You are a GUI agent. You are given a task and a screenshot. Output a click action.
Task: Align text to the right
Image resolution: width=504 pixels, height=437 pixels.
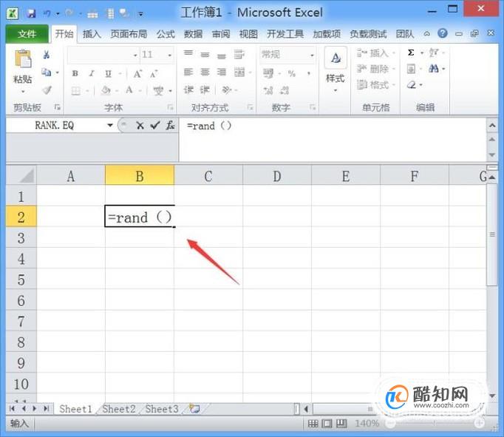(x=222, y=72)
